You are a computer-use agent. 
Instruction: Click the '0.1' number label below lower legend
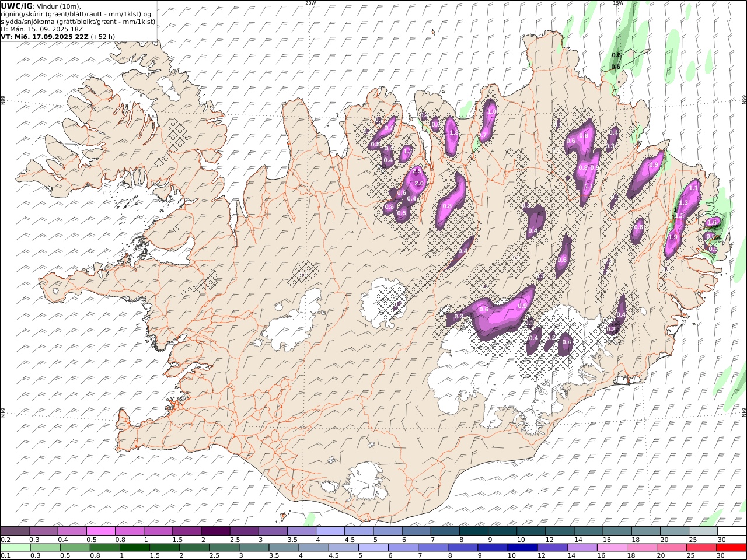[x=5, y=556]
